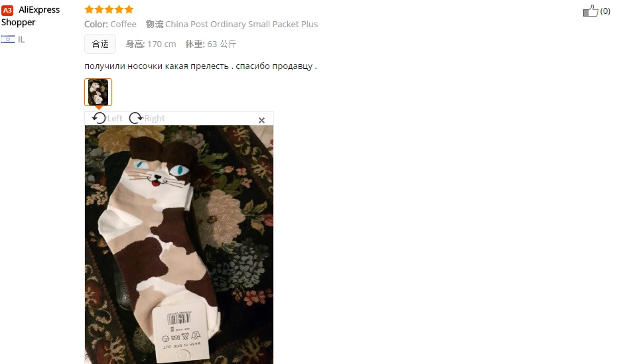Click the helpful vote count (0)
This screenshot has height=364, width=617.
605,11
